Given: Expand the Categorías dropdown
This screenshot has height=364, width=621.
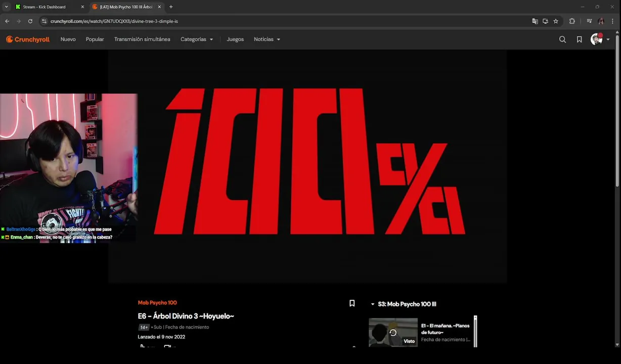Looking at the screenshot, I should pyautogui.click(x=197, y=39).
